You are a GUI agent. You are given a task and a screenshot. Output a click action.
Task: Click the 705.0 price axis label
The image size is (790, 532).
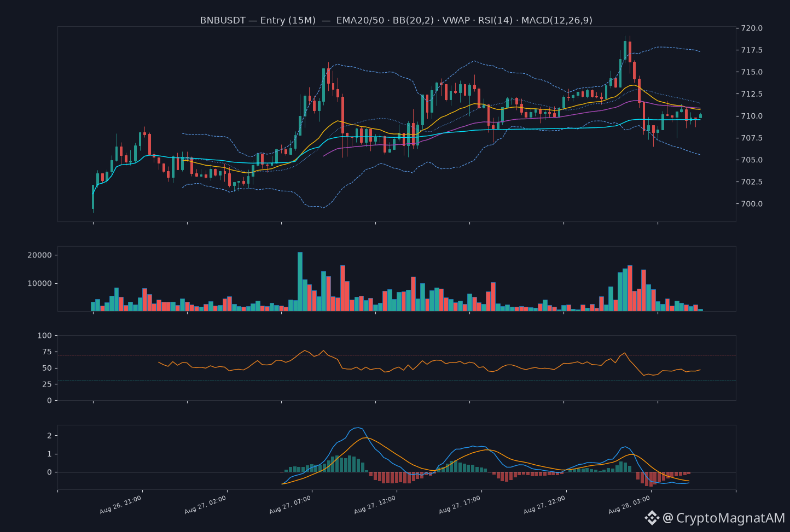(x=752, y=160)
